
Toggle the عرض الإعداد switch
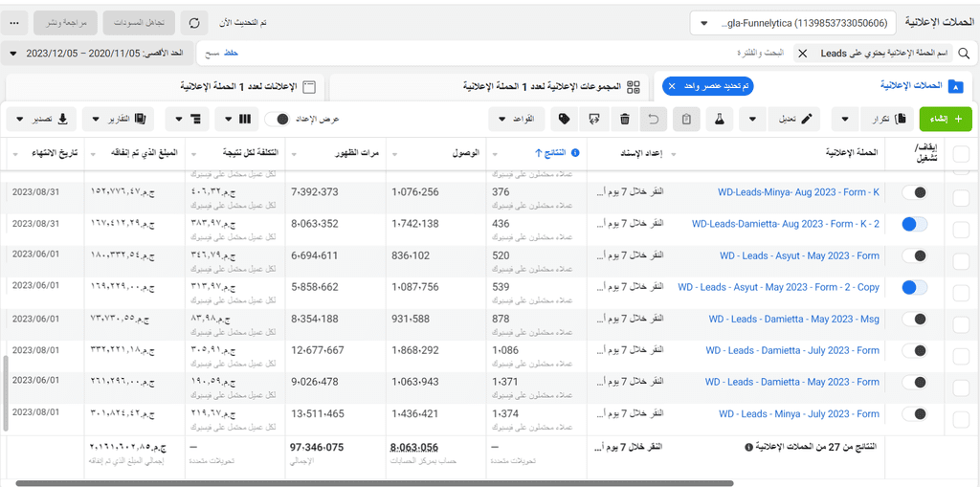click(x=277, y=119)
